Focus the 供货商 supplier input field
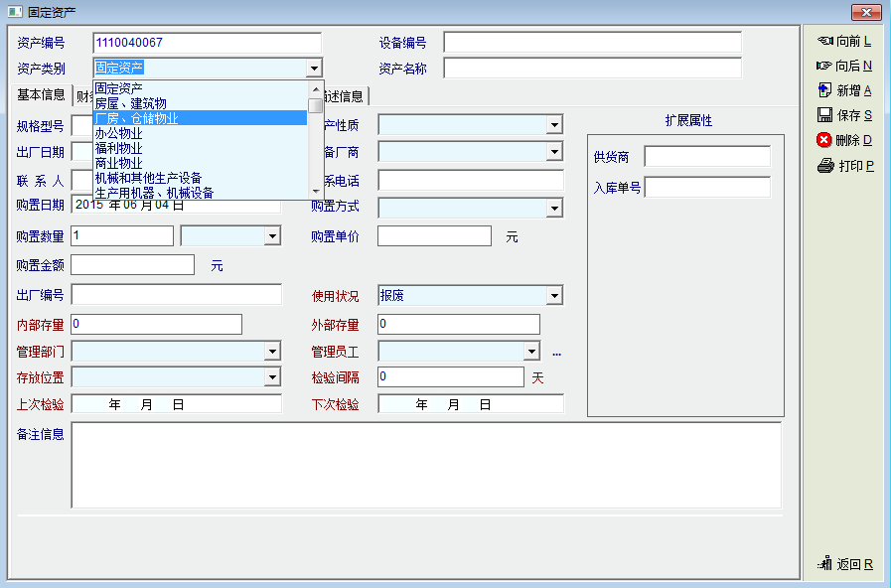Screen dimensions: 891x588 click(706, 157)
